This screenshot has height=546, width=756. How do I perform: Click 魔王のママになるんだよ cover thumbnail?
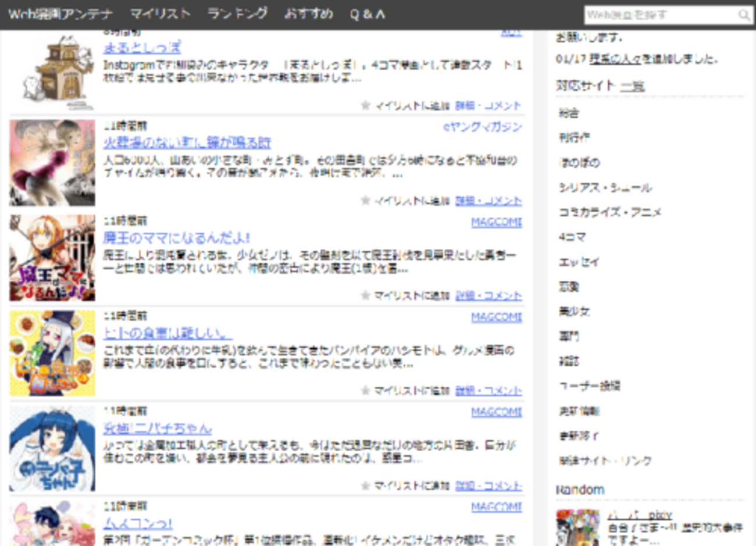(52, 258)
